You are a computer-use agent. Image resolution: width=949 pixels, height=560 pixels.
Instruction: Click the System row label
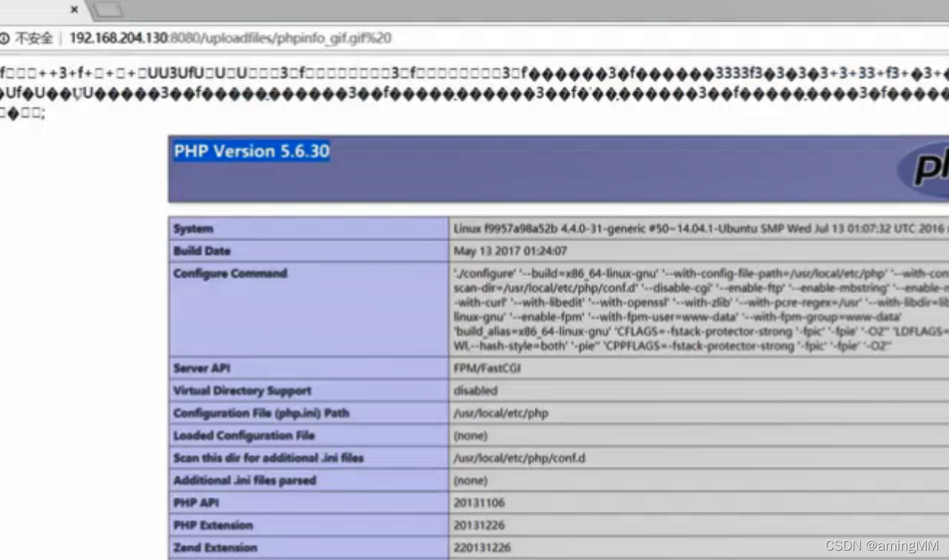(193, 228)
